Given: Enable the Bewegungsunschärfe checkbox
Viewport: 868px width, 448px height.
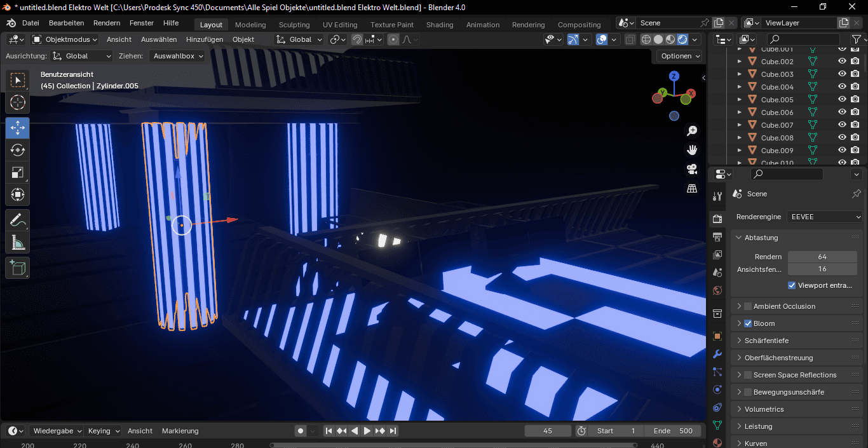Looking at the screenshot, I should (x=748, y=392).
